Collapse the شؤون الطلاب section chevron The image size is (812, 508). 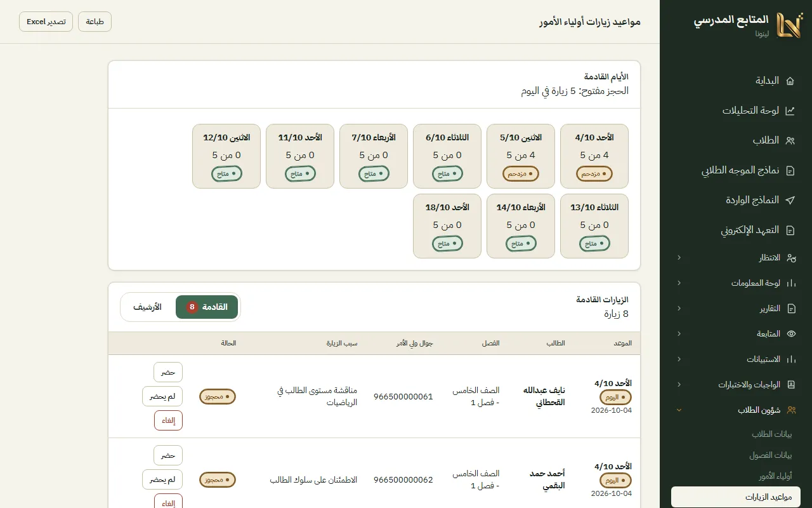coord(679,410)
